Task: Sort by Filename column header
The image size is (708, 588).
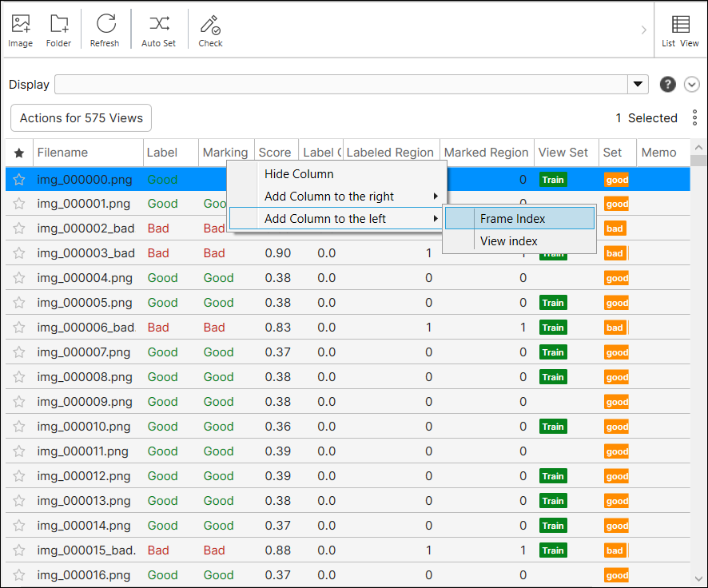Action: [62, 153]
